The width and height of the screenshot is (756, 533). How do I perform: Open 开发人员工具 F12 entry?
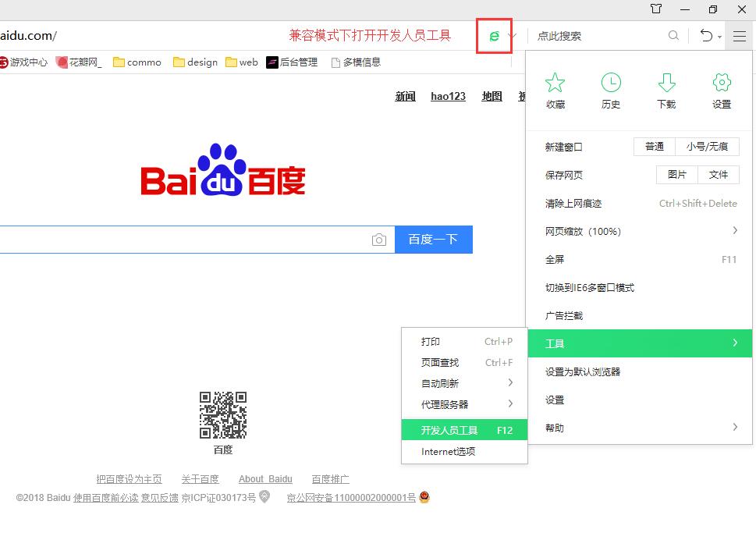(465, 430)
